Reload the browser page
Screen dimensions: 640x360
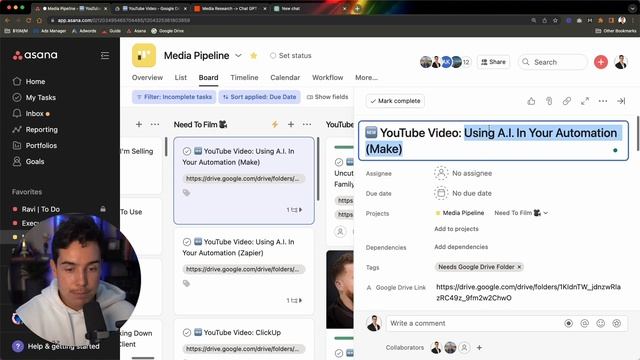point(28,20)
